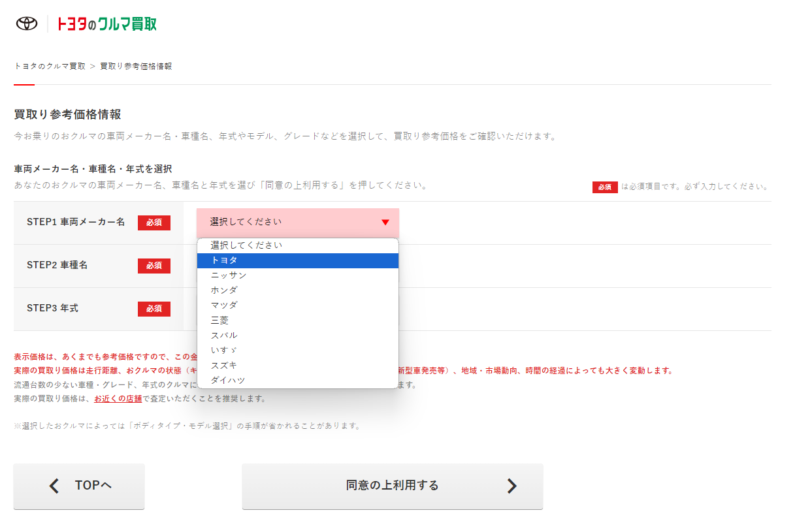Click the 買取り参考価格情報 breadcrumb text
This screenshot has width=795, height=532.
point(136,67)
